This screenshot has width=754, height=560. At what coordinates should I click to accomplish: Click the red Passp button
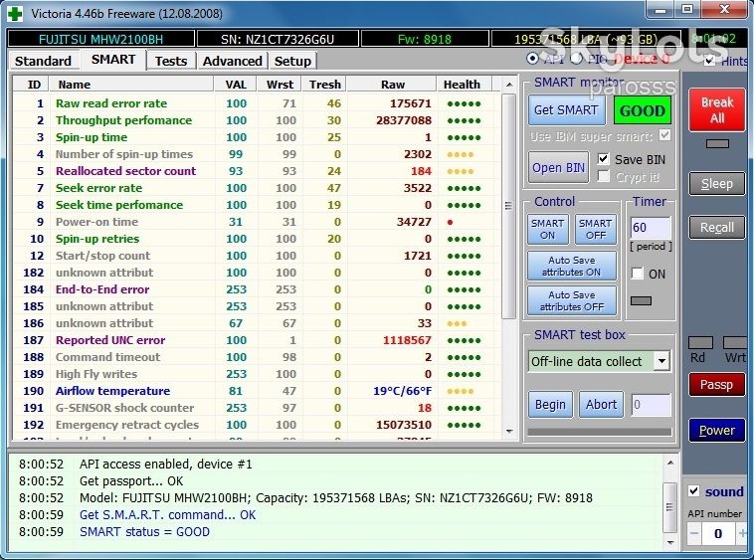pos(716,385)
